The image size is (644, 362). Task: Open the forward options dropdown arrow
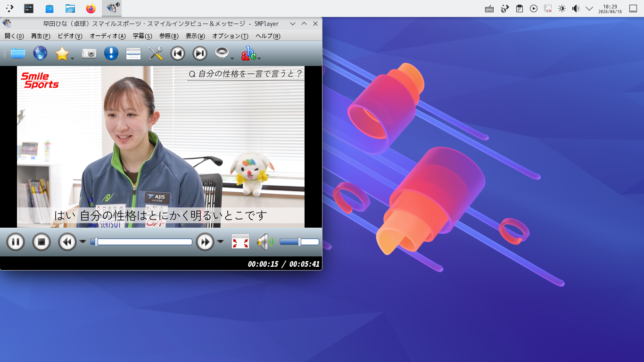pos(220,242)
